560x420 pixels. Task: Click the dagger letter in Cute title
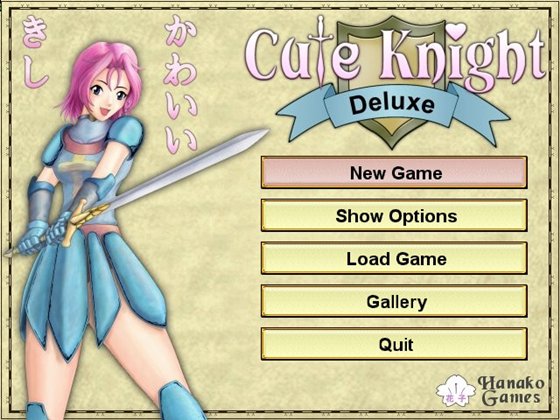click(x=320, y=50)
